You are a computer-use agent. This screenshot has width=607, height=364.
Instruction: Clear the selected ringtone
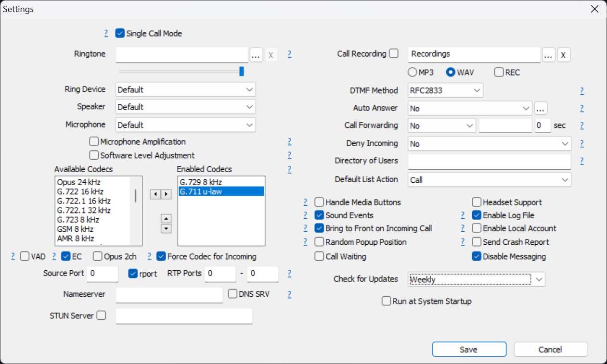[x=271, y=54]
